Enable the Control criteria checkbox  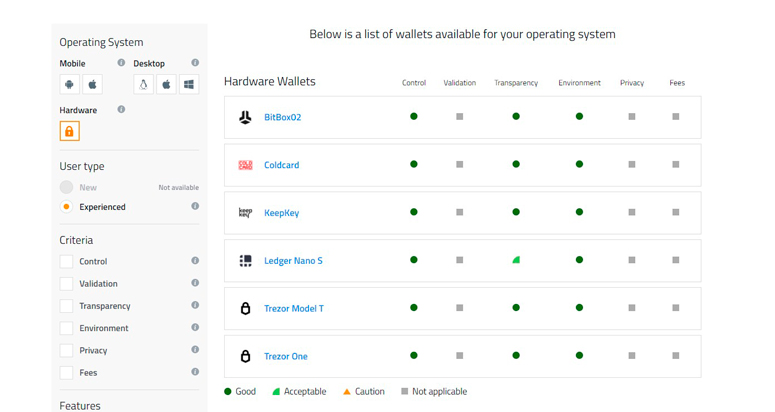pos(66,262)
